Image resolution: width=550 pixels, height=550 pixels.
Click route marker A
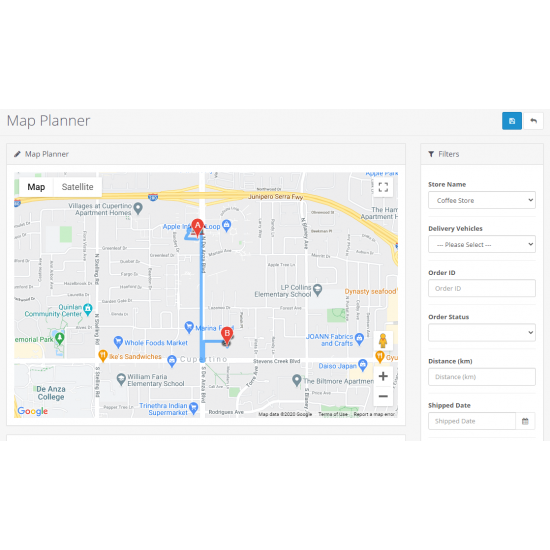[x=197, y=227]
